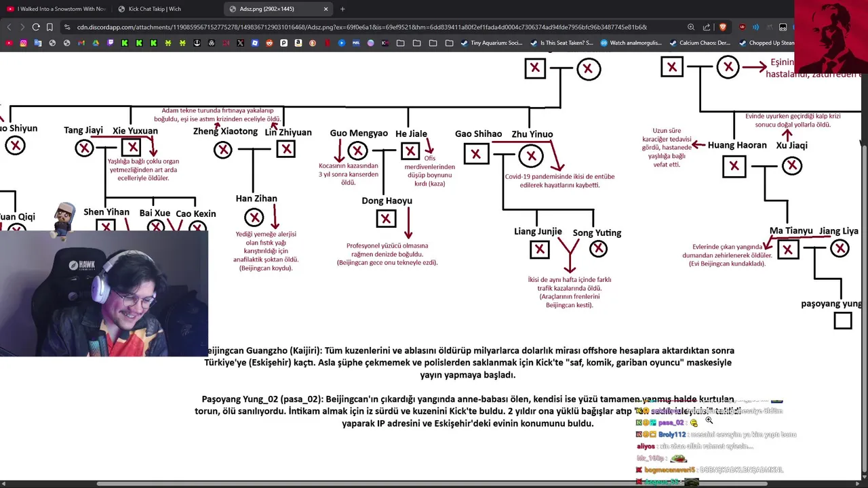Screen dimensions: 868x488
Task: Open the Brave Shields lion icon
Action: tap(723, 27)
